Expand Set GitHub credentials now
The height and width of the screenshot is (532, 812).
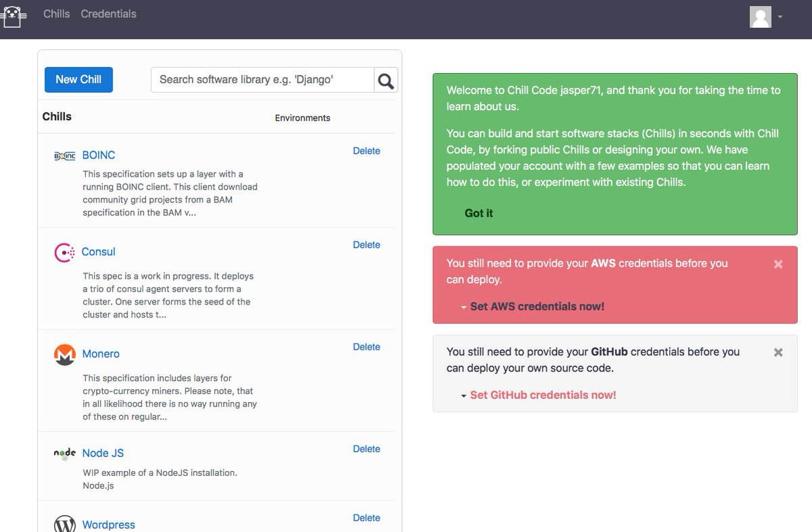pos(539,395)
